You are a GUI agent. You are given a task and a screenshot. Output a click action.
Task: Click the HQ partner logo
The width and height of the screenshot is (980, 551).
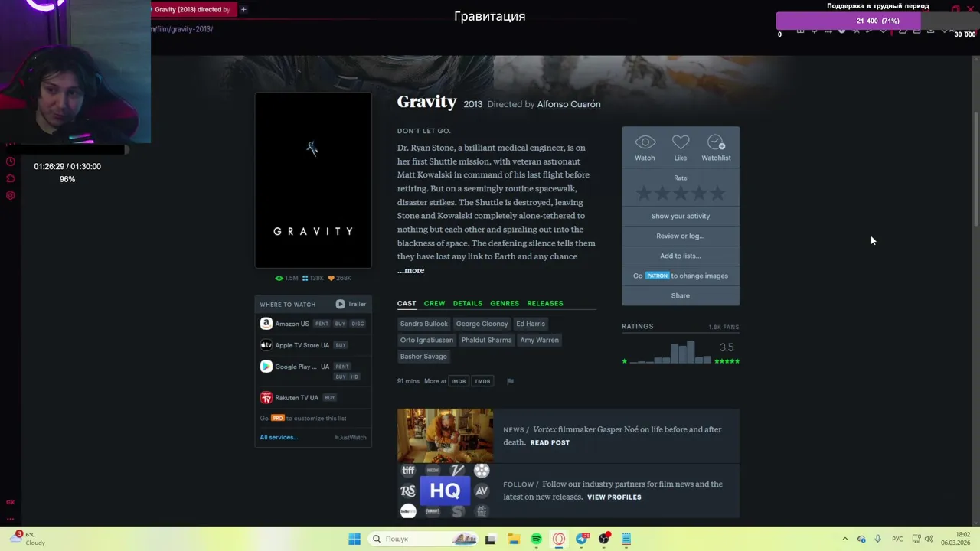445,491
